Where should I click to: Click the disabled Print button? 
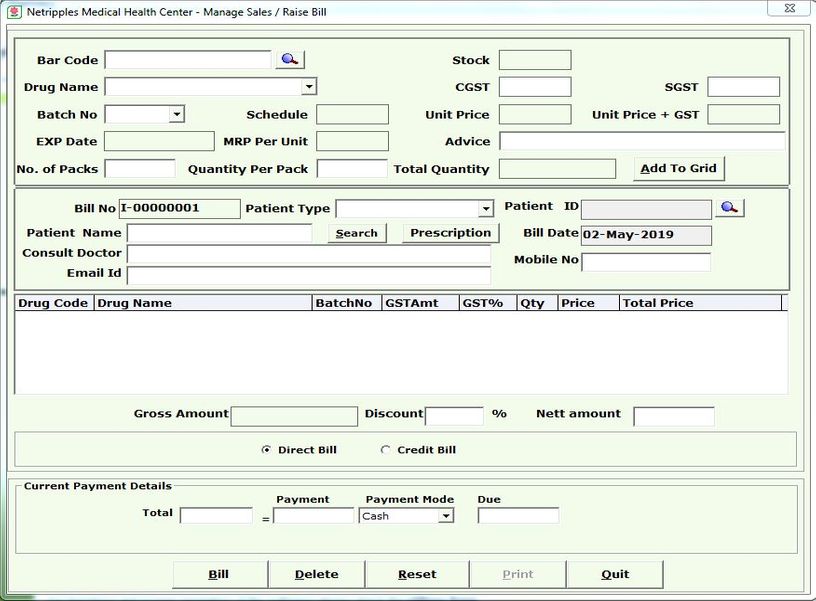point(518,574)
